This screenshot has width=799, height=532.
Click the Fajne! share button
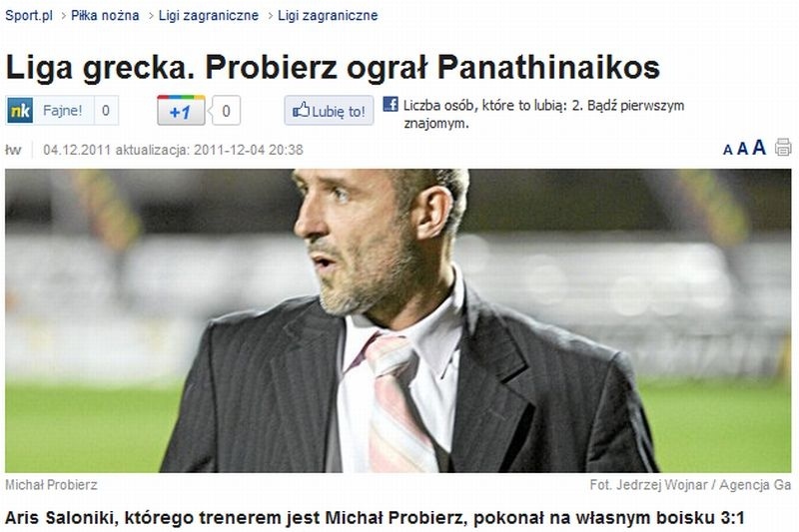click(62, 110)
